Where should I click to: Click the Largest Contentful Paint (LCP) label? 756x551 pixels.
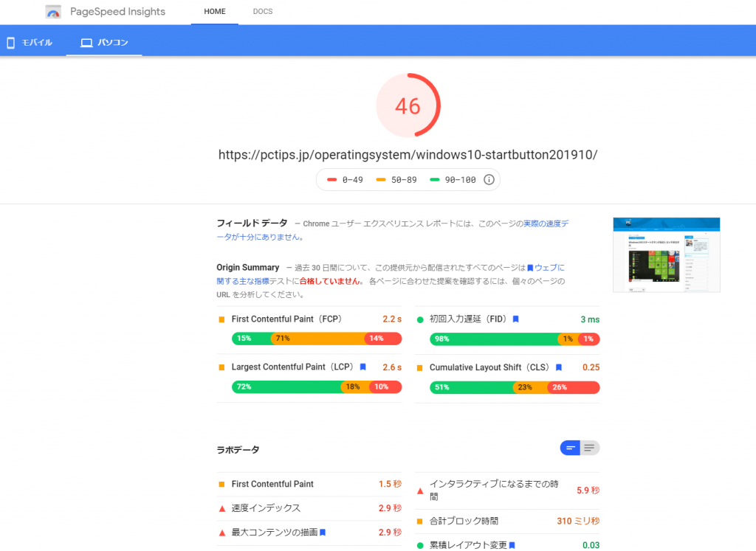292,367
